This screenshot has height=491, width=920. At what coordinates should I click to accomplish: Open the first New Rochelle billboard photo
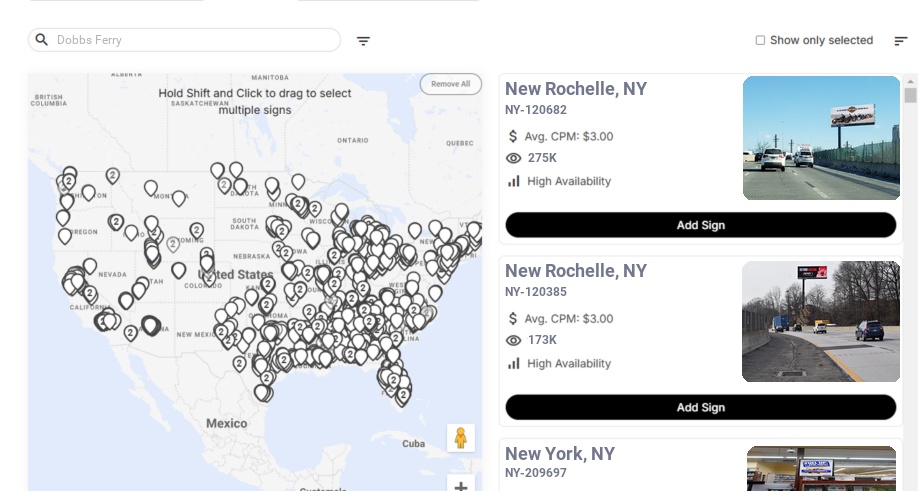pyautogui.click(x=821, y=138)
